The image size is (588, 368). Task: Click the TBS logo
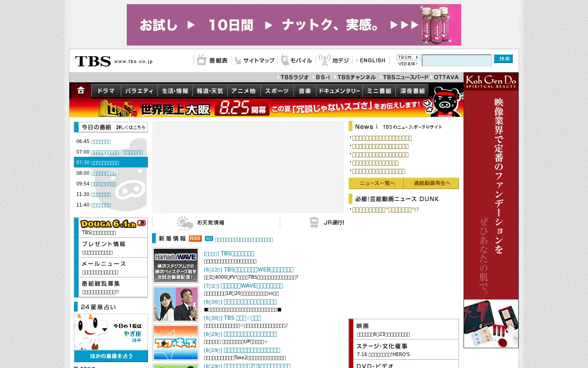[x=93, y=61]
